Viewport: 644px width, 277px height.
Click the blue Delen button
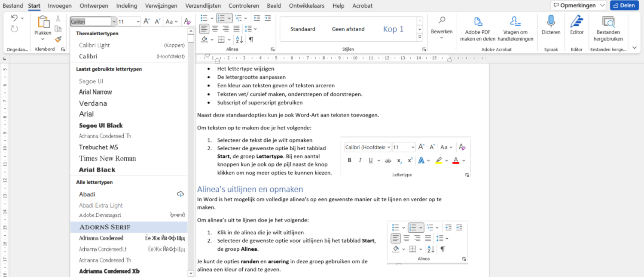(x=624, y=5)
